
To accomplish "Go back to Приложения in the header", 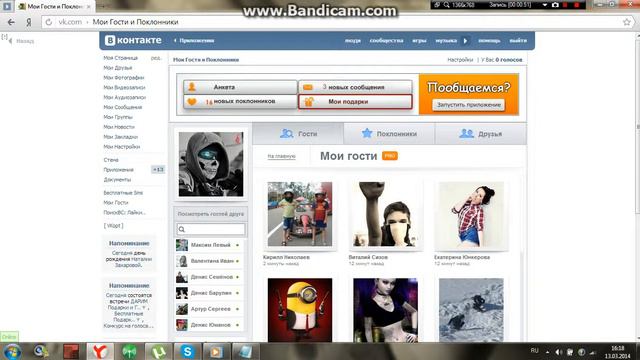I will pyautogui.click(x=194, y=40).
